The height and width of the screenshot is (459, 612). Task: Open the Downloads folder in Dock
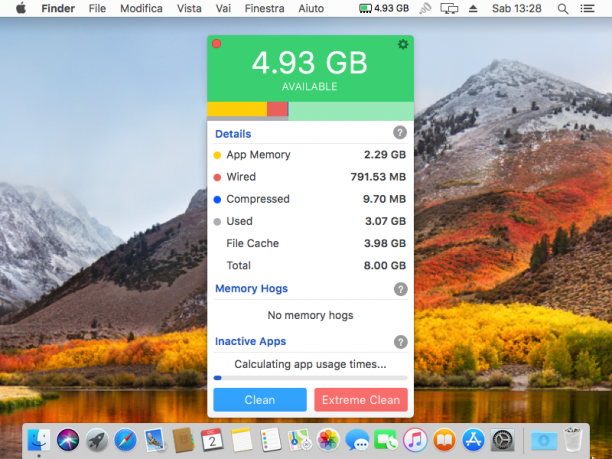(544, 440)
